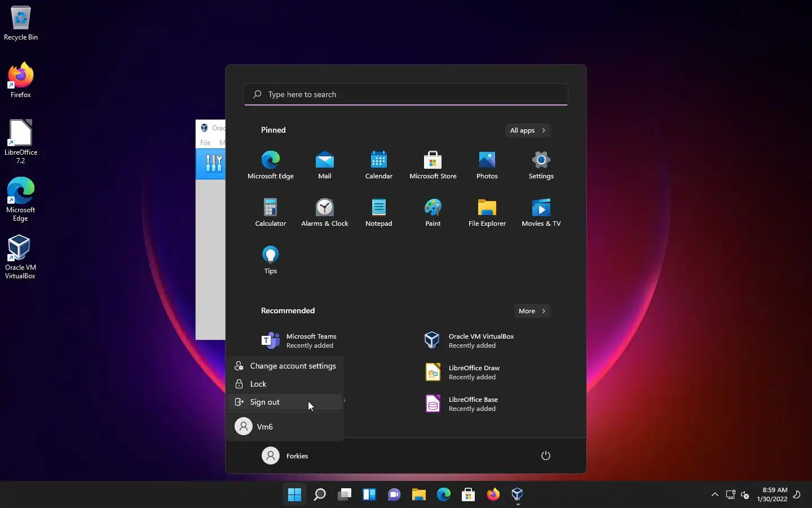Click the VirtualBox icon in the taskbar
Image resolution: width=812 pixels, height=508 pixels.
(518, 494)
